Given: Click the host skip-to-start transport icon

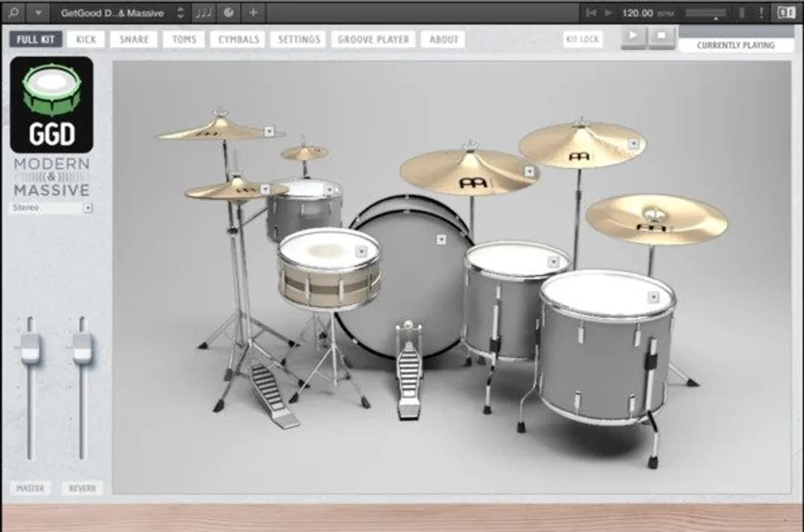Looking at the screenshot, I should point(591,13).
